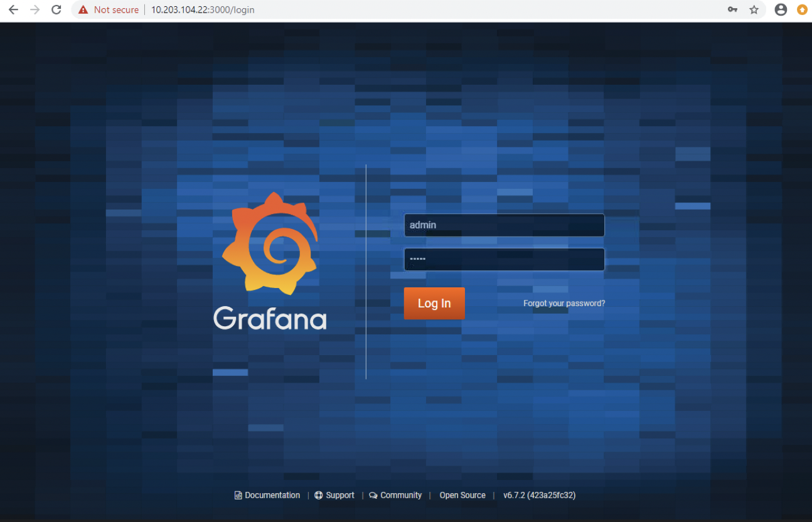Click the Not secure label
Viewport: 812px width, 522px height.
point(116,10)
